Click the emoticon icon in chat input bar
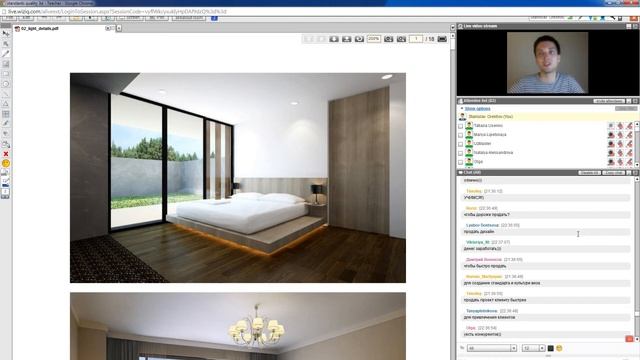 coord(559,348)
